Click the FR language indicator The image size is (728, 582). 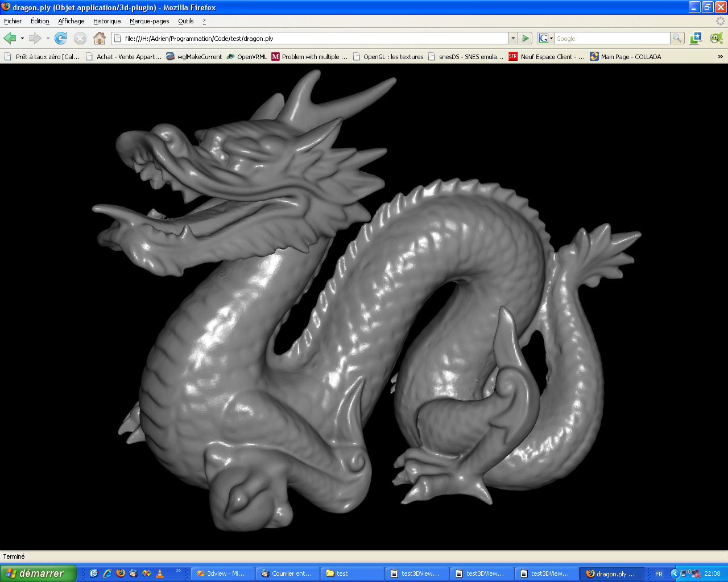pyautogui.click(x=659, y=574)
